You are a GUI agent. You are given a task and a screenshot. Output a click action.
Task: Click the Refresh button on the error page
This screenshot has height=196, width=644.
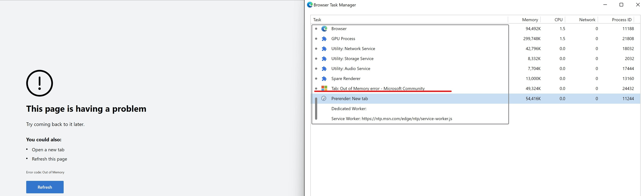click(45, 187)
